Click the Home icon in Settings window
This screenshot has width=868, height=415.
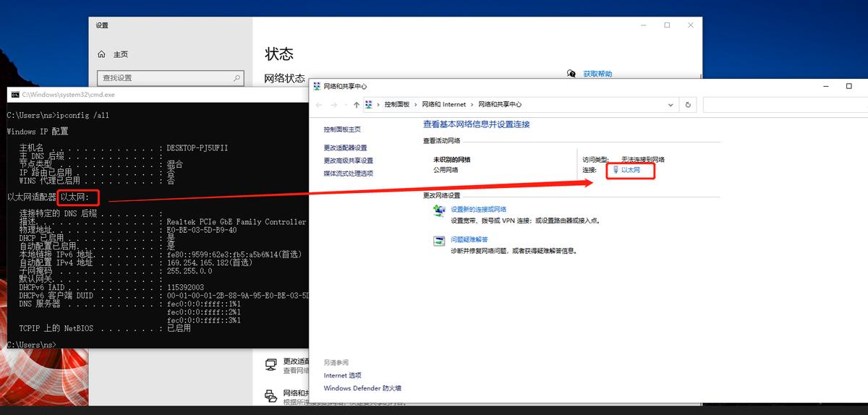pos(102,54)
